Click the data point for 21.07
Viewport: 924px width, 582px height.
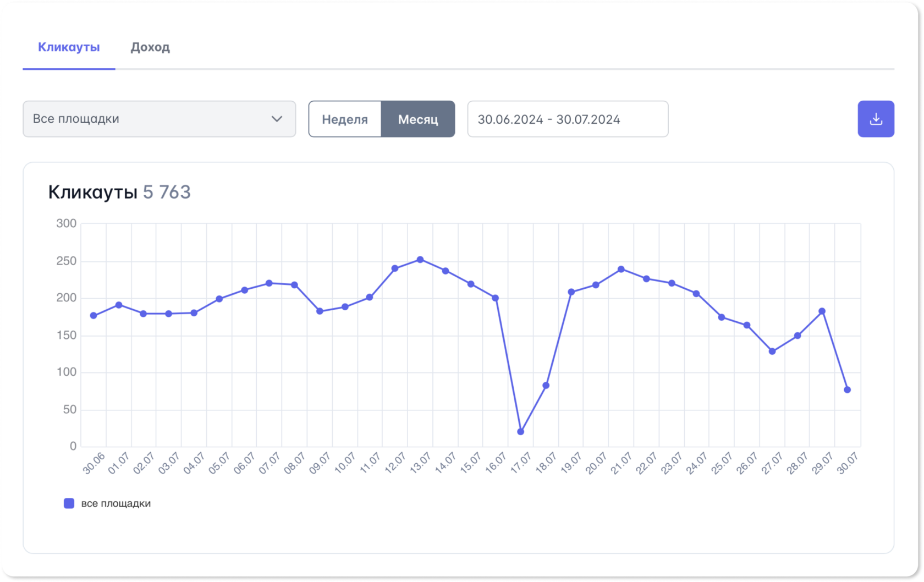click(621, 270)
